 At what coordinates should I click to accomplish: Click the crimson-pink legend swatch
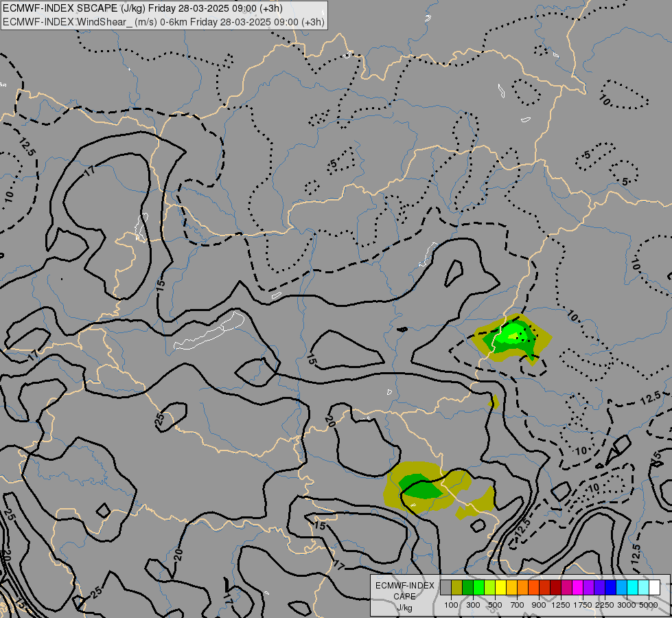pos(566,588)
